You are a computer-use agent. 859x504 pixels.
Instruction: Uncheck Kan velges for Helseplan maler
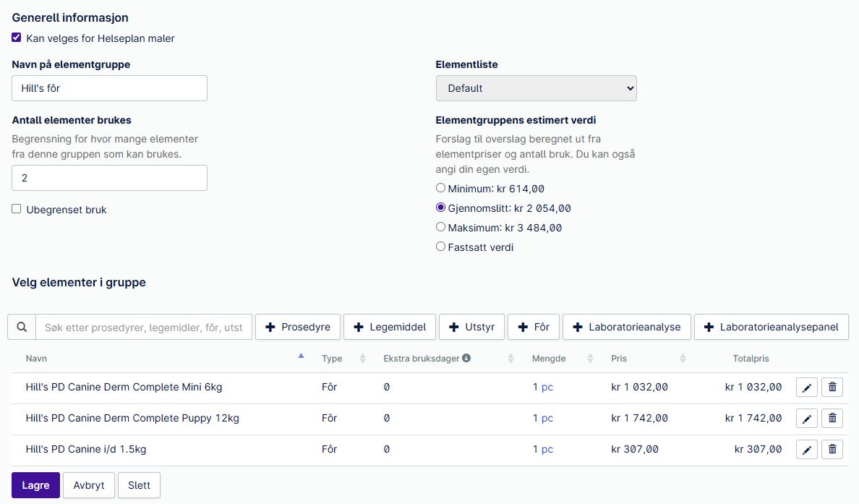pos(17,38)
